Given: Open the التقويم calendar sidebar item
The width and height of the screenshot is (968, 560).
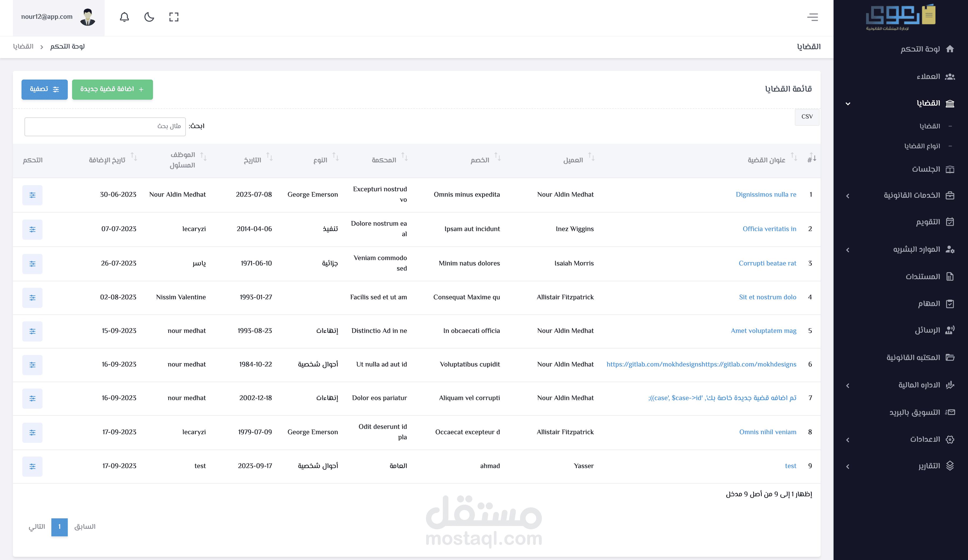Looking at the screenshot, I should 928,222.
